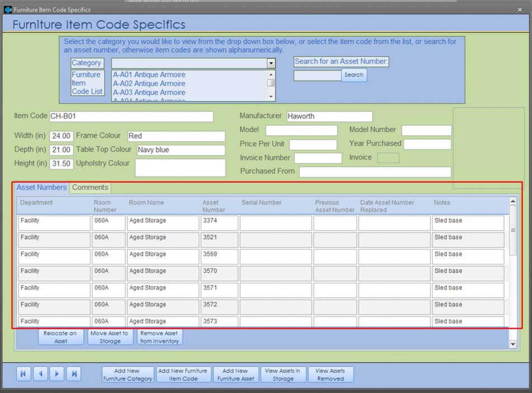This screenshot has width=532, height=393.
Task: Click Relocate an Asset button
Action: click(60, 337)
